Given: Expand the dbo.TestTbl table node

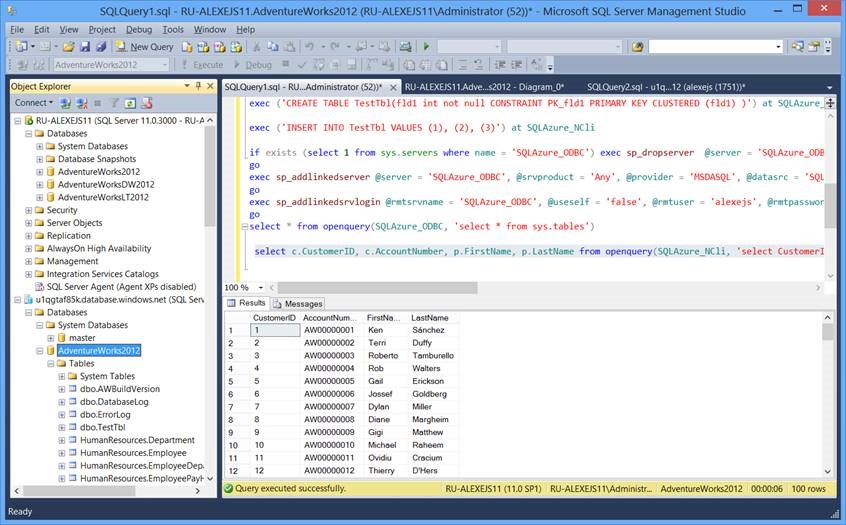Looking at the screenshot, I should pyautogui.click(x=62, y=427).
